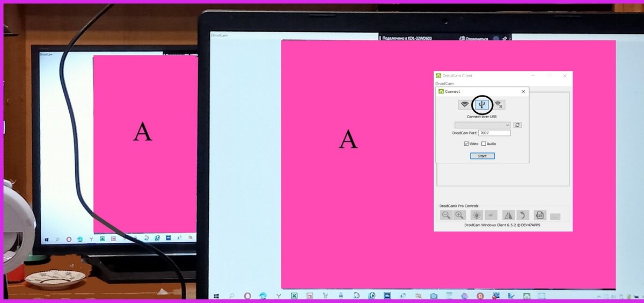The width and height of the screenshot is (644, 303).
Task: Click the search icon on the left monitor taskbar
Action: point(58,239)
